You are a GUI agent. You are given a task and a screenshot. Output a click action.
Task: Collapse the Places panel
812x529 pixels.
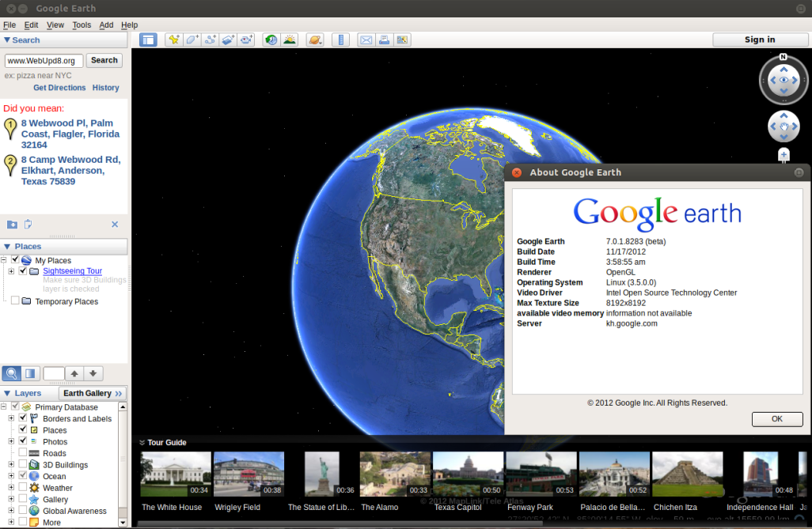click(8, 247)
